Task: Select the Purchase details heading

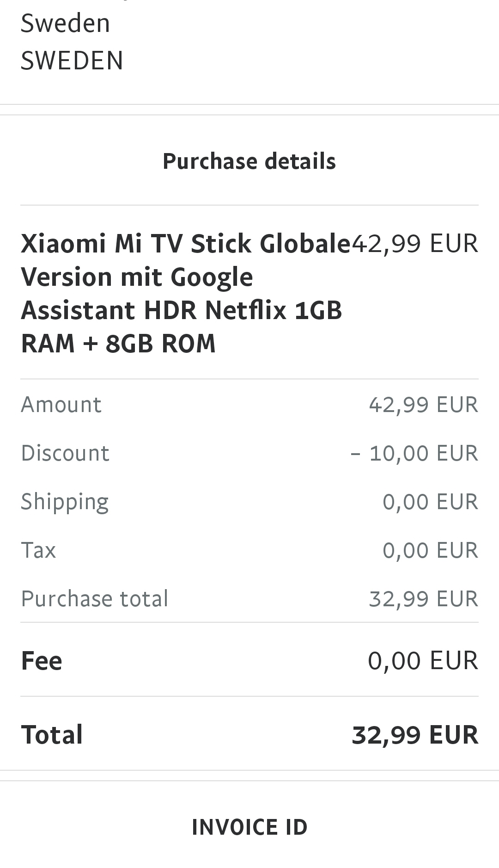Action: (249, 161)
